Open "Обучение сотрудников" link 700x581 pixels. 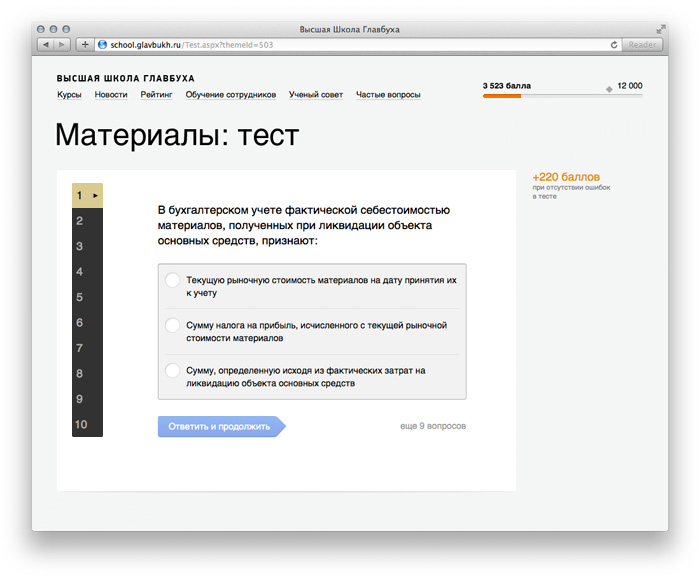(230, 95)
